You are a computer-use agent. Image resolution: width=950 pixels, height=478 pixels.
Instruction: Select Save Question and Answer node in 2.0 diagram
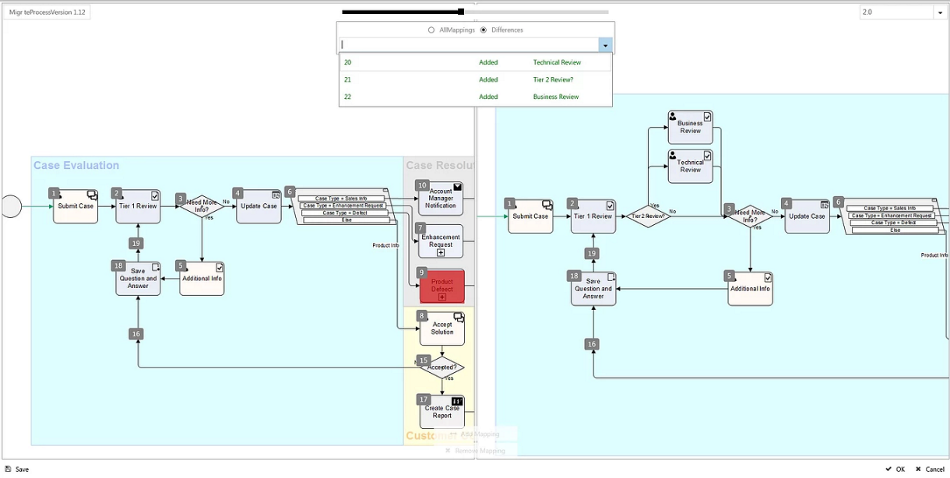coord(593,288)
